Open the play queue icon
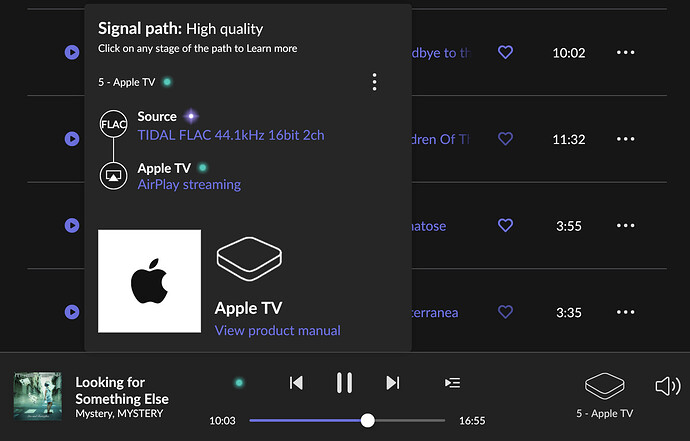The height and width of the screenshot is (441, 690). coord(452,383)
